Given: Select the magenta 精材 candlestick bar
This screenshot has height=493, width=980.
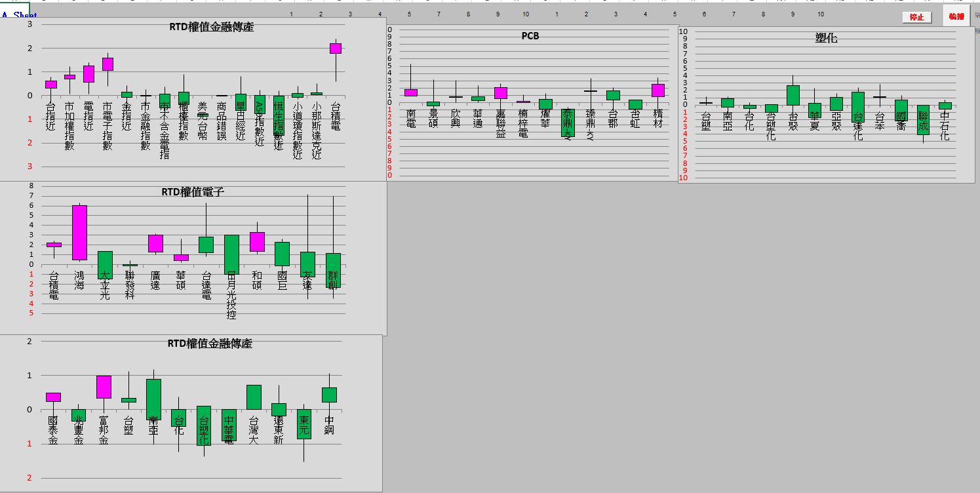Looking at the screenshot, I should 657,90.
